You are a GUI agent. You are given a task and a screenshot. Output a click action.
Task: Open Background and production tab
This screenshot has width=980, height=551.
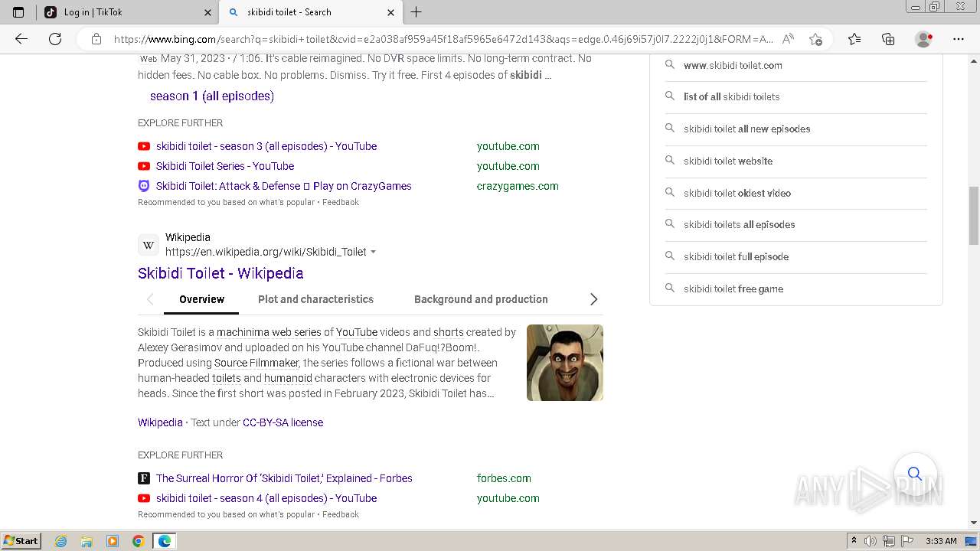click(481, 299)
